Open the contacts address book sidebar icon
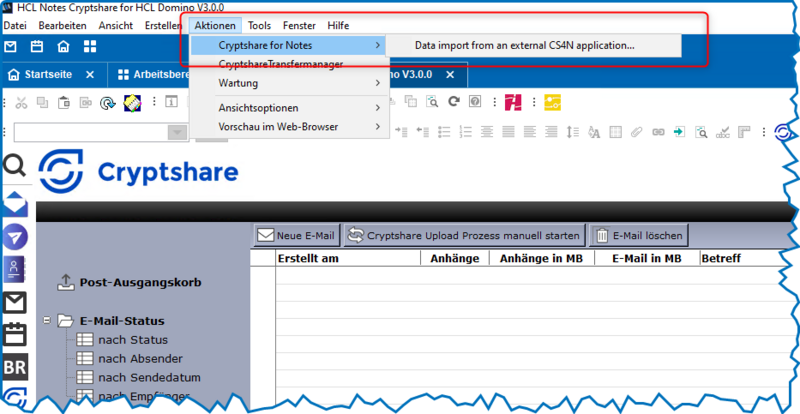This screenshot has width=800, height=414. pyautogui.click(x=15, y=268)
